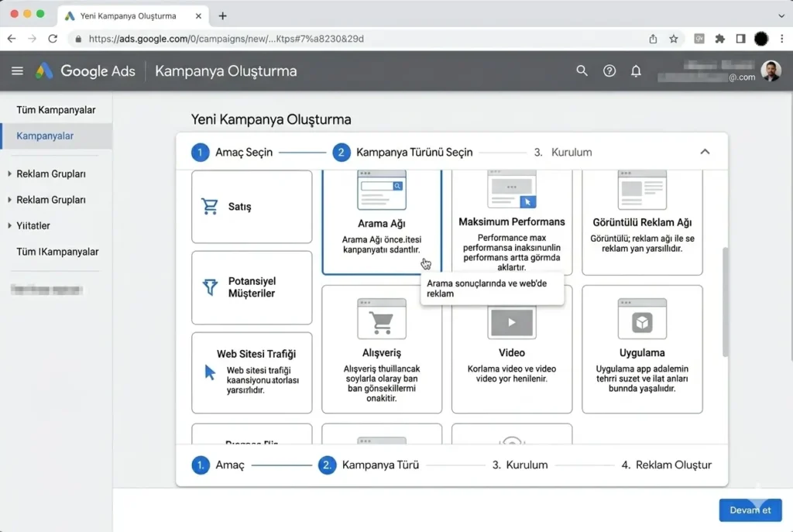The width and height of the screenshot is (793, 532).
Task: Open the navigation hamburger menu
Action: click(17, 70)
